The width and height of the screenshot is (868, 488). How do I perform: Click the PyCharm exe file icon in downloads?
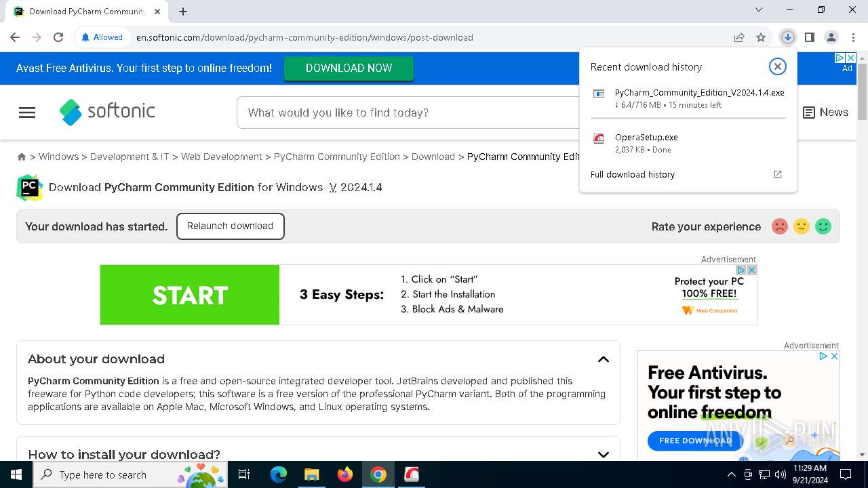599,94
